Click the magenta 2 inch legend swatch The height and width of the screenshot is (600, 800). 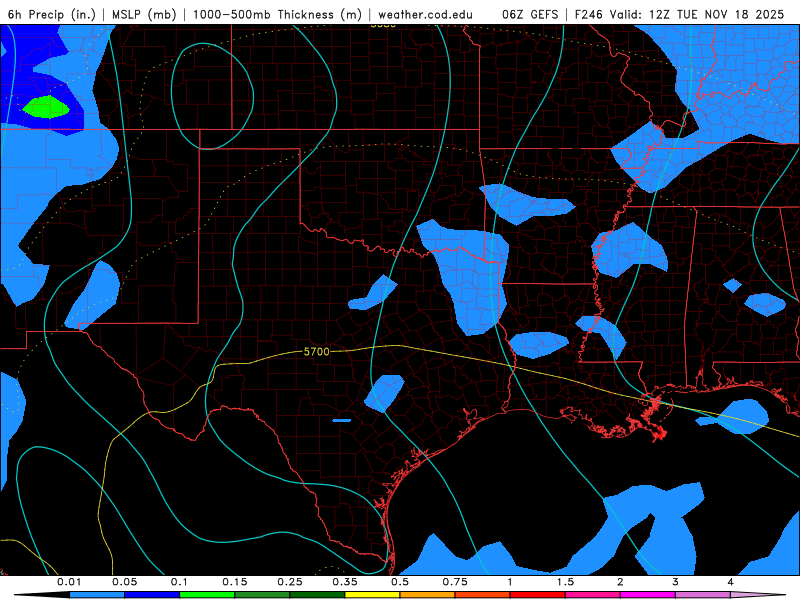[648, 595]
